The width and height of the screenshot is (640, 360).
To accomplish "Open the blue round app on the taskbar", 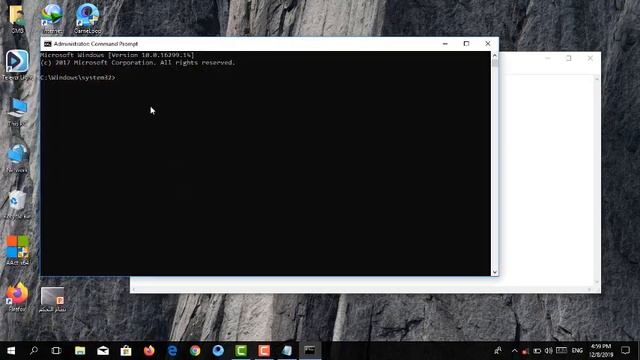I will tap(218, 350).
